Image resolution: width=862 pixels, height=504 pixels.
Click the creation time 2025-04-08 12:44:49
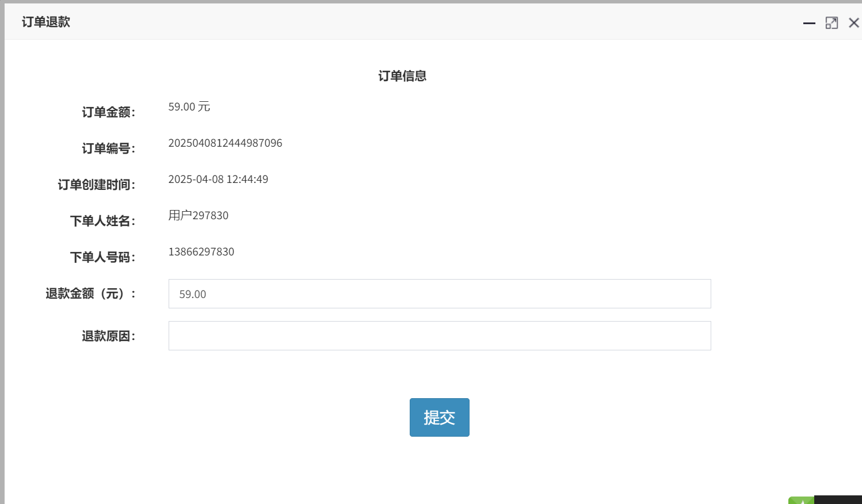[218, 180]
